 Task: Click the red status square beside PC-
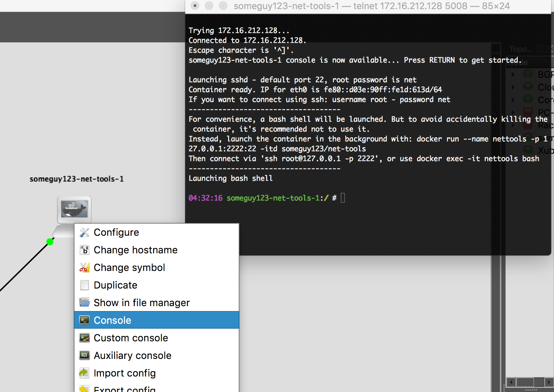point(528,112)
